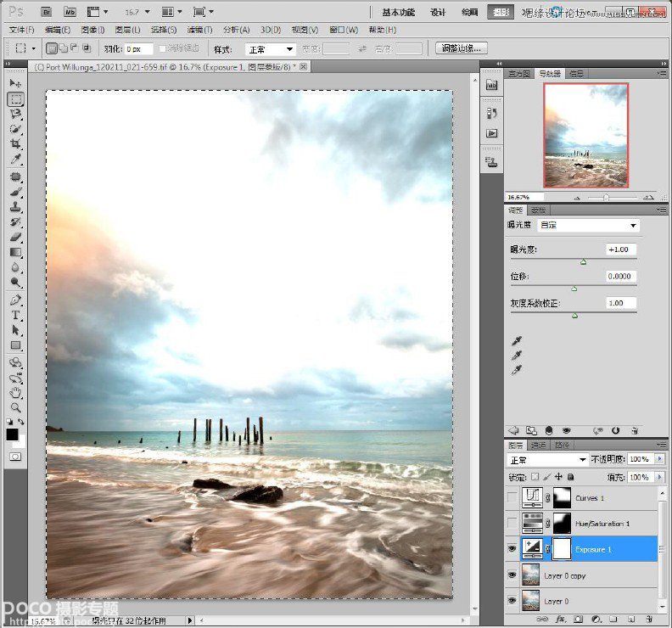Click the fx layer style button
The width and height of the screenshot is (672, 628).
[x=560, y=619]
